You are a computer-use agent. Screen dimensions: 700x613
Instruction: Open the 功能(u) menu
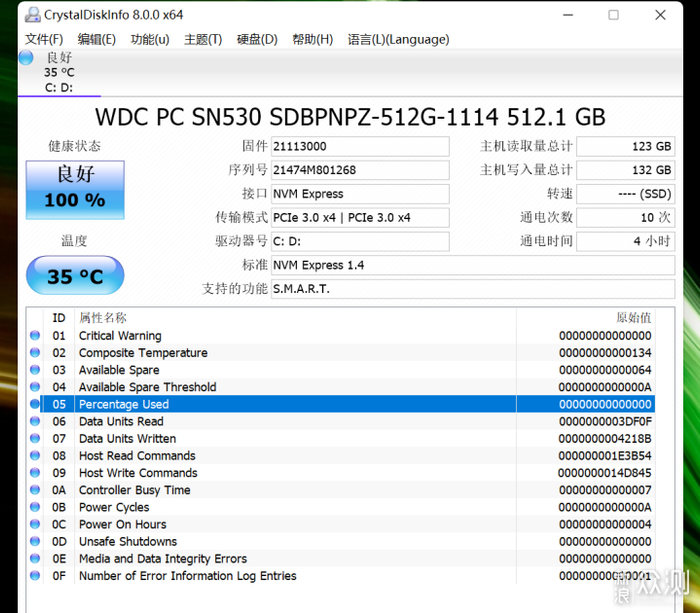(150, 39)
